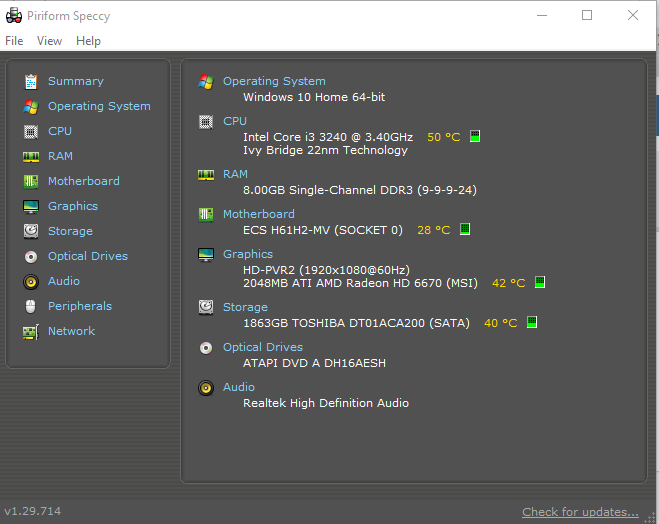This screenshot has width=659, height=524.
Task: Open the Audio sidebar section
Action: coord(63,281)
